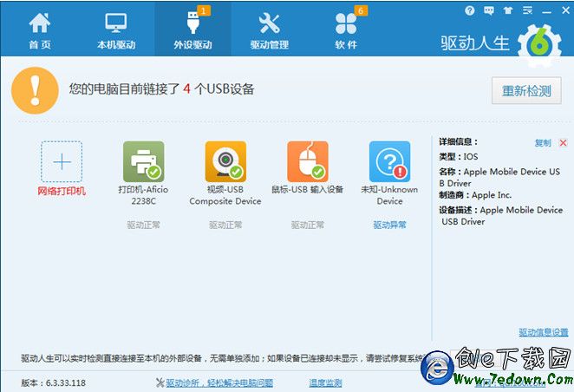Add a network printer with plus icon

point(62,162)
